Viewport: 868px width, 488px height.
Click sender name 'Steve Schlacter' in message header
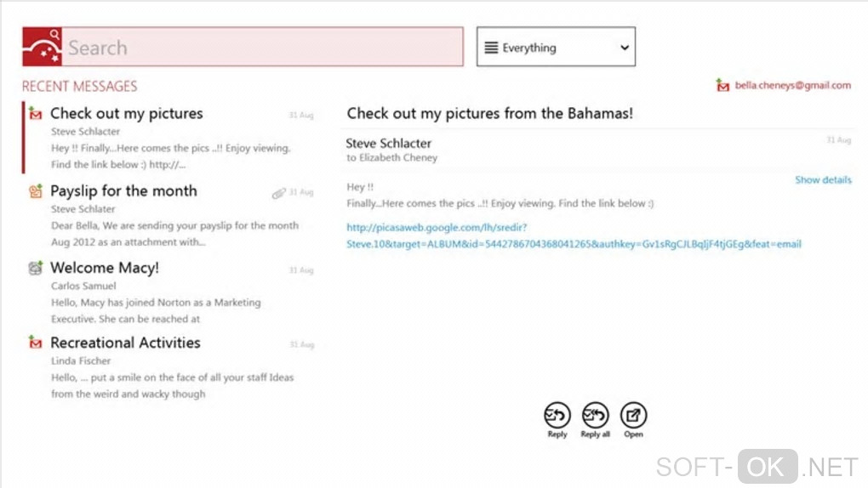(388, 144)
